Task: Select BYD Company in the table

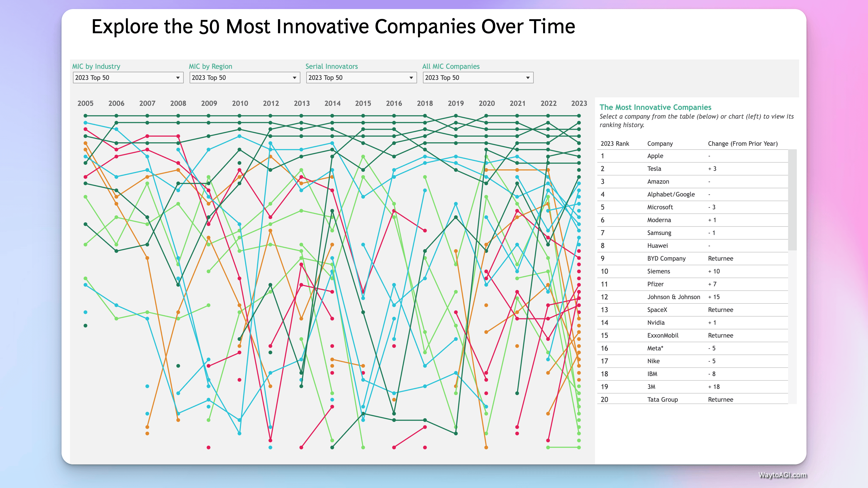Action: [666, 258]
